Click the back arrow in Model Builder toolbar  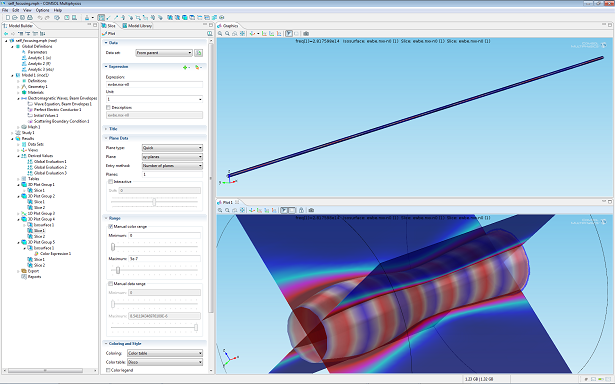click(x=6, y=34)
